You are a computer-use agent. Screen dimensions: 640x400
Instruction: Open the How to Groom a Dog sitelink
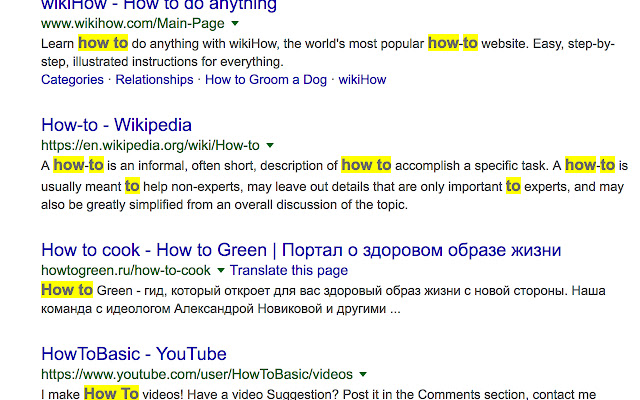point(266,79)
